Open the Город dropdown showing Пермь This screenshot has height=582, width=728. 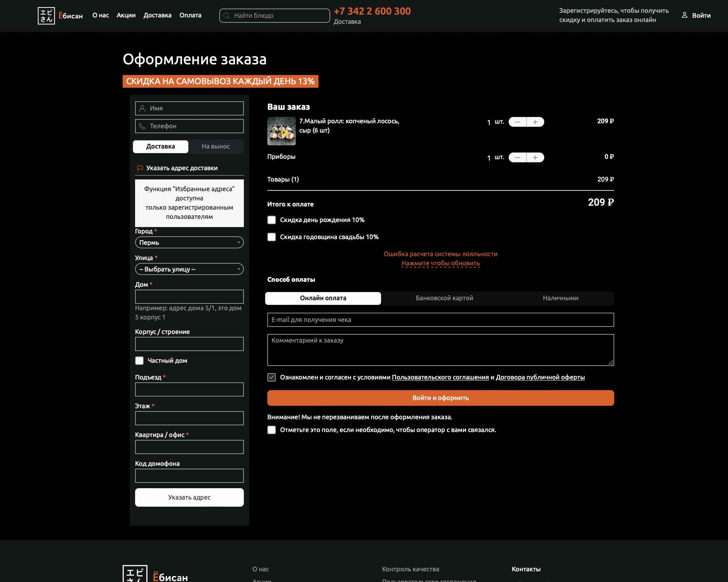[x=189, y=242]
